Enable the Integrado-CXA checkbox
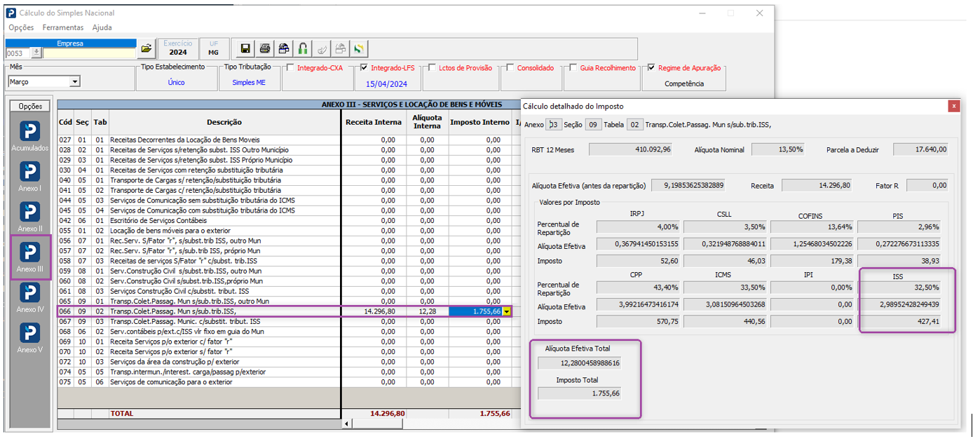Viewport: 980px width, 439px height. (x=290, y=68)
